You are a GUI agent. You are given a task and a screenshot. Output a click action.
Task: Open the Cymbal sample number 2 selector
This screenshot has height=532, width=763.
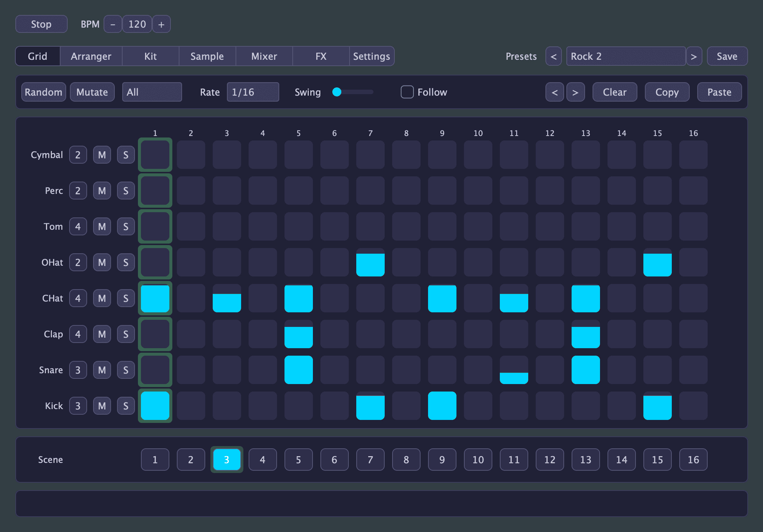click(78, 155)
